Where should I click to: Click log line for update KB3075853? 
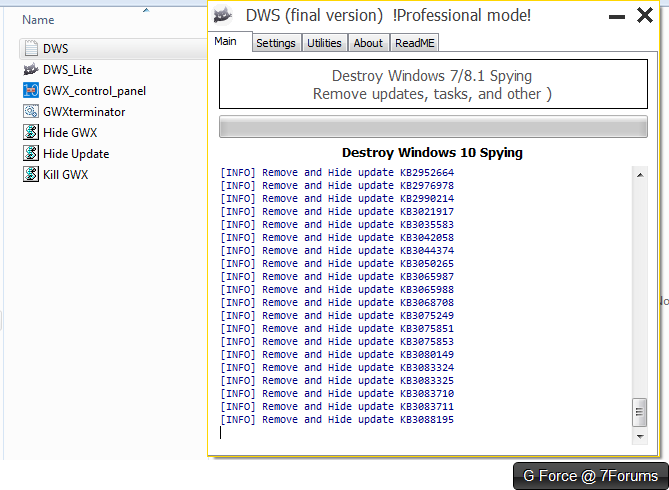(x=337, y=341)
